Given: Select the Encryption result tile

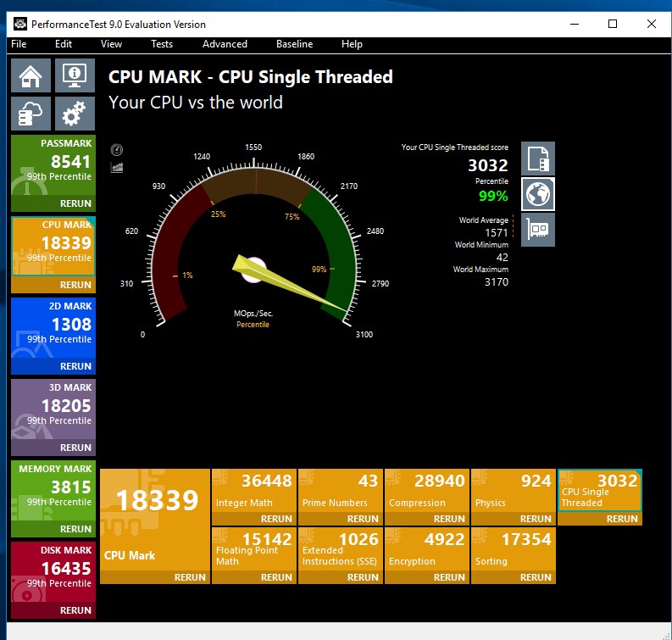Looking at the screenshot, I should [427, 549].
